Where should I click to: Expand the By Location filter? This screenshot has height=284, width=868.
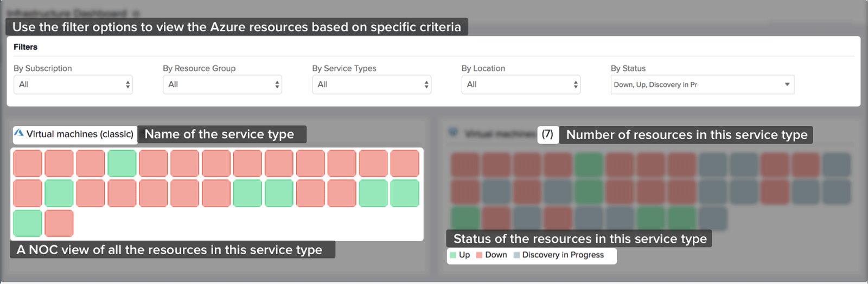[520, 85]
